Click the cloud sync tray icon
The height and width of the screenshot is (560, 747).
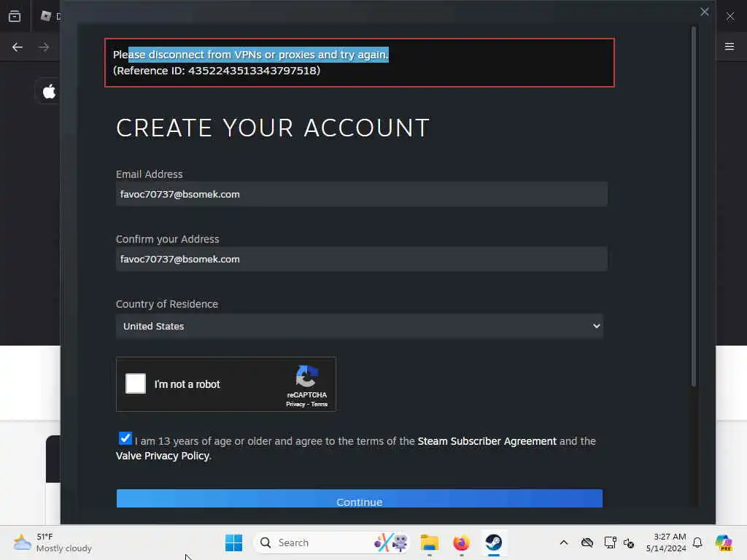pyautogui.click(x=587, y=542)
